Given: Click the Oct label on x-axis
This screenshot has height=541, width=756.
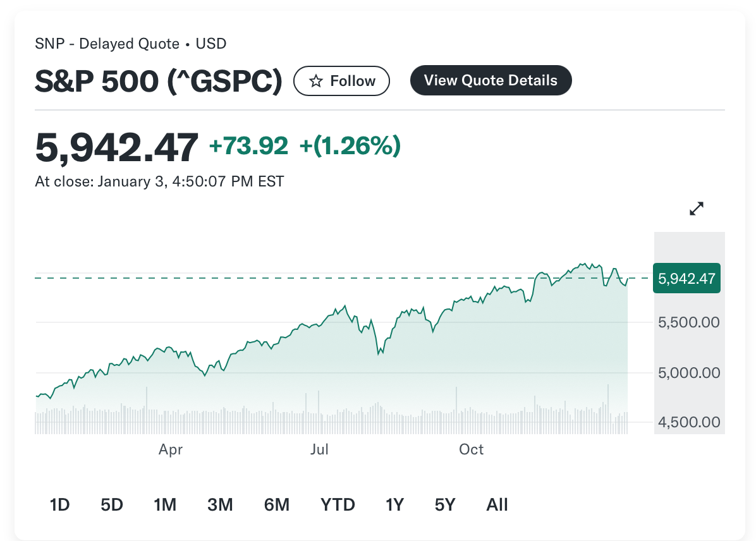Looking at the screenshot, I should tap(471, 449).
